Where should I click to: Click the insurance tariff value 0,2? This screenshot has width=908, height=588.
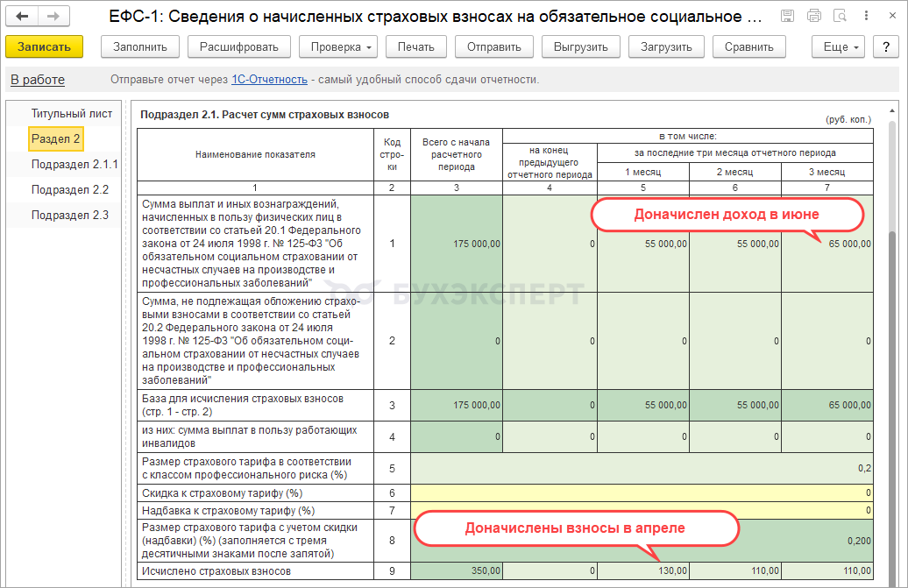(642, 468)
